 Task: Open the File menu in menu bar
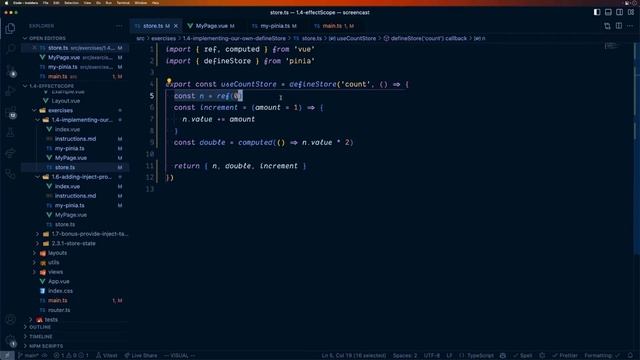coord(46,3)
